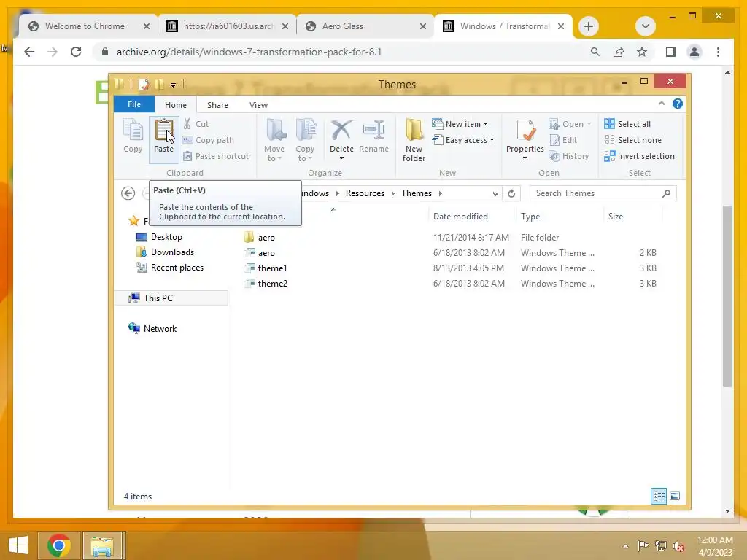This screenshot has width=747, height=560.
Task: Click Resources in the address breadcrumb
Action: pyautogui.click(x=365, y=192)
